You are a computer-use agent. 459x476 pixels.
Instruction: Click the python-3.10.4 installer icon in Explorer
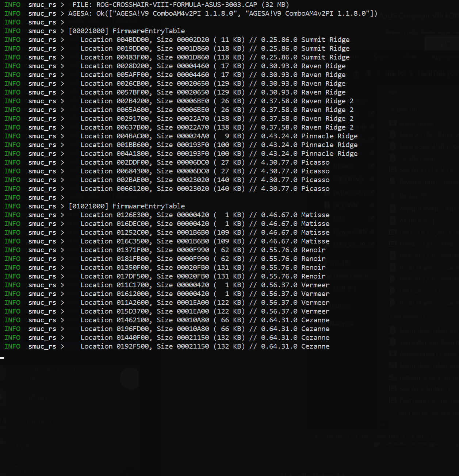(393, 377)
